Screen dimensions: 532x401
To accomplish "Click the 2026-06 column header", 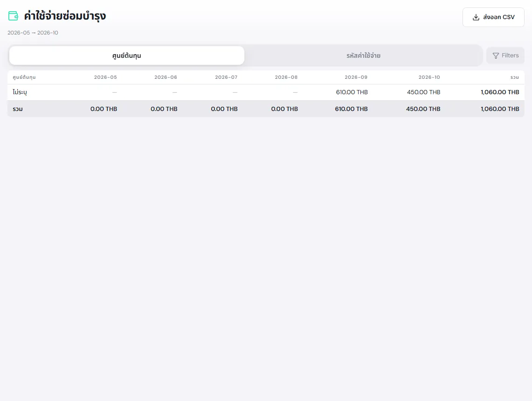I will click(166, 77).
